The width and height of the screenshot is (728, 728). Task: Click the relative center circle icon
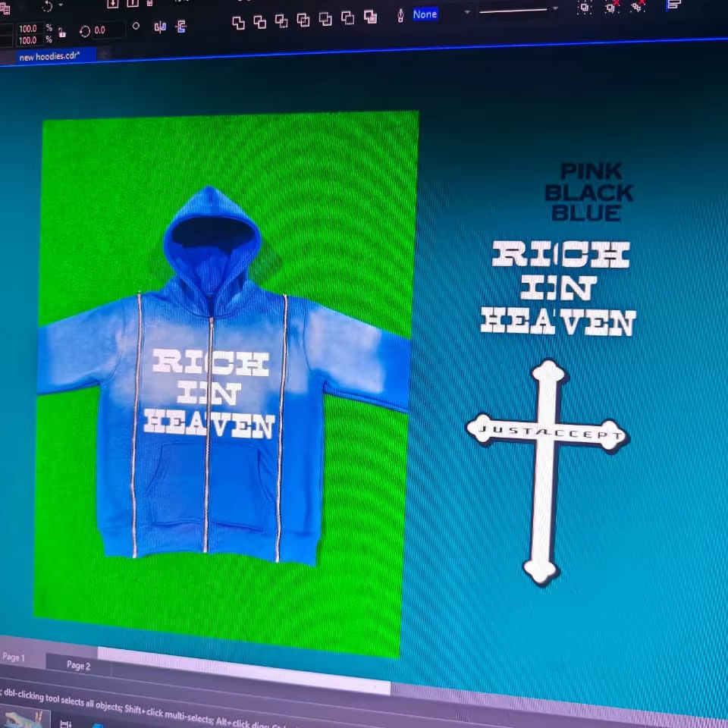point(136,27)
